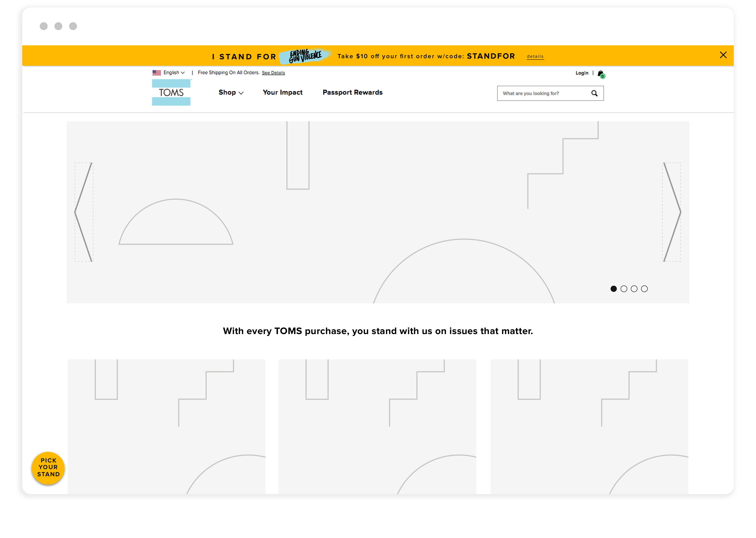The image size is (756, 538).
Task: Expand the Shop menu dropdown
Action: (231, 93)
